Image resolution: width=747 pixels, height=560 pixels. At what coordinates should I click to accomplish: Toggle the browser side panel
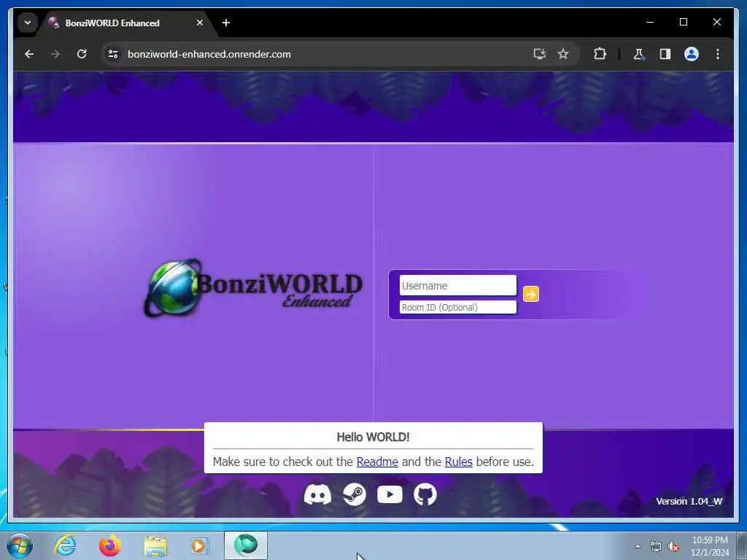pos(665,54)
